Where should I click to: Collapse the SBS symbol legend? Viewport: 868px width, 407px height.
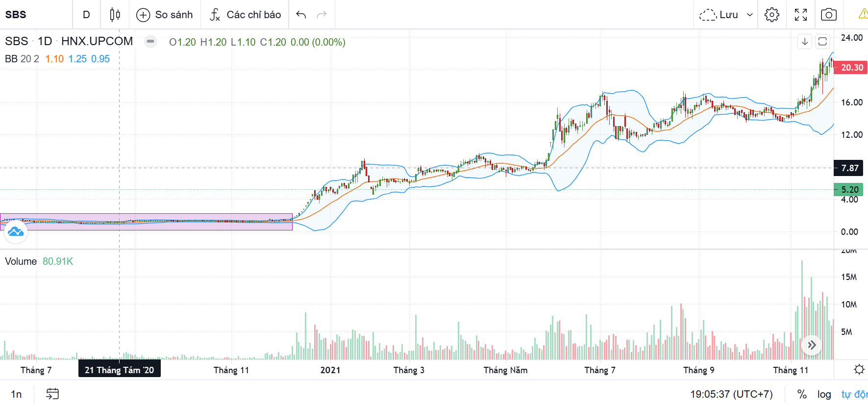tap(151, 42)
